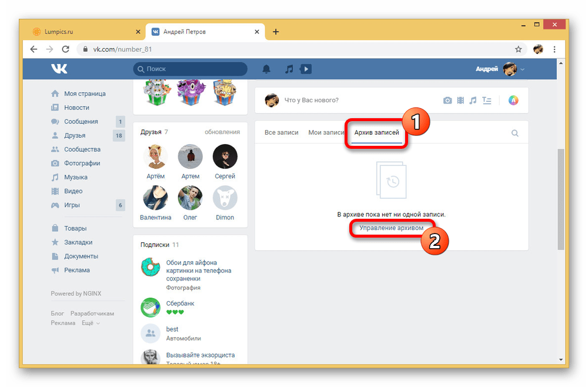588x387 pixels.
Task: Open friend Валентина avatar
Action: click(x=155, y=198)
